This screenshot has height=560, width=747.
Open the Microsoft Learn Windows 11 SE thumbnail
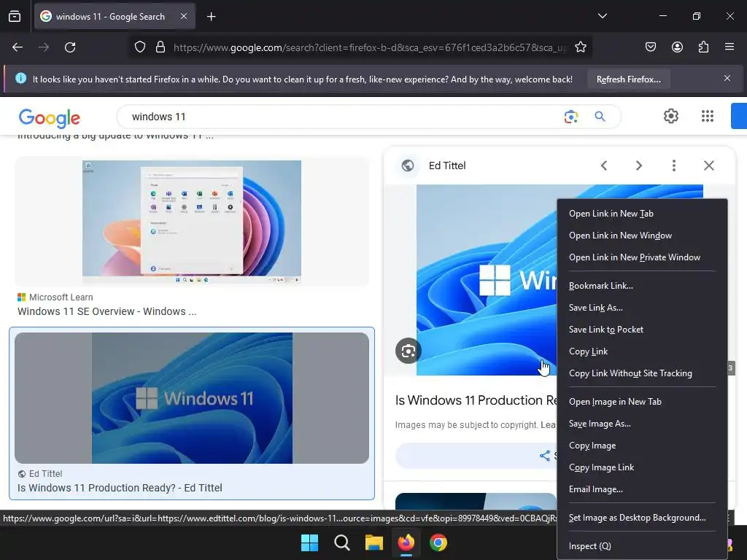point(192,222)
